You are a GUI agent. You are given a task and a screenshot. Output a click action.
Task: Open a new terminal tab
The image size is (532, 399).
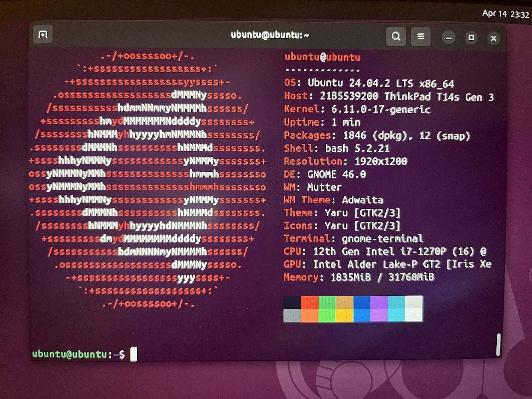coord(43,34)
